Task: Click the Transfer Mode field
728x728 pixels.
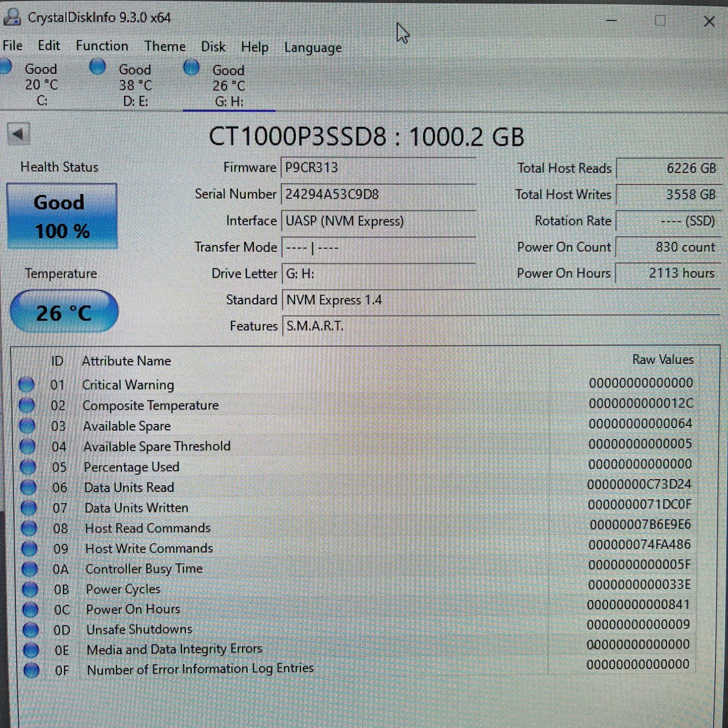Action: 378,248
